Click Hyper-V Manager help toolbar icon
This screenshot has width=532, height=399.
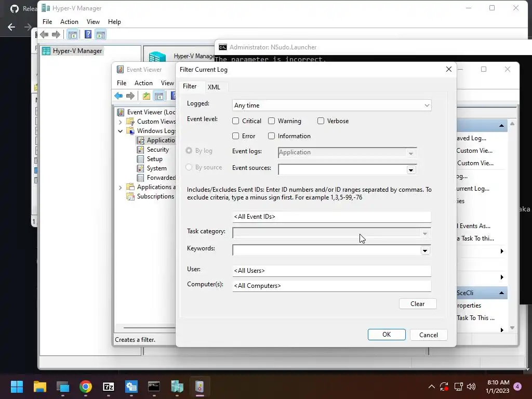[88, 34]
